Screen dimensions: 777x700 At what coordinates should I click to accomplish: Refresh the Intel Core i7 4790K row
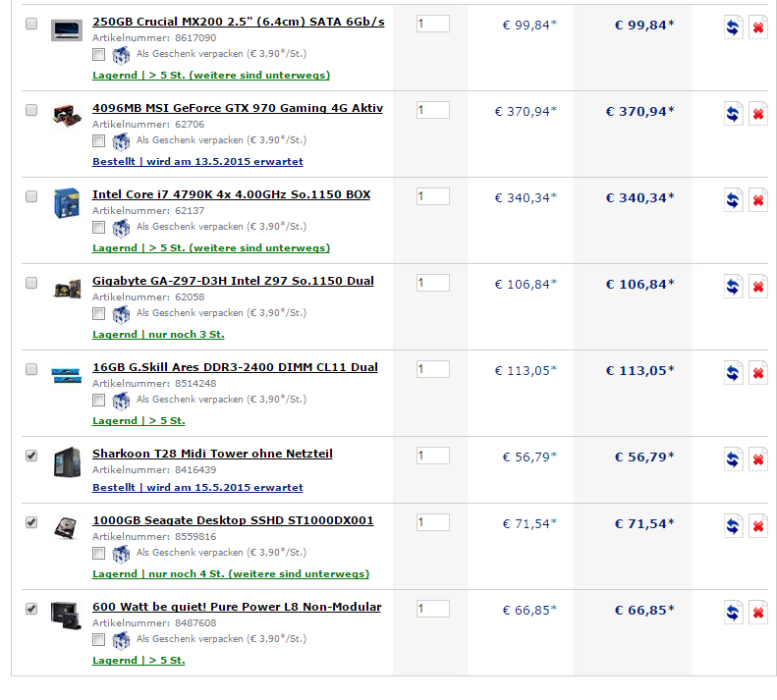coord(733,200)
